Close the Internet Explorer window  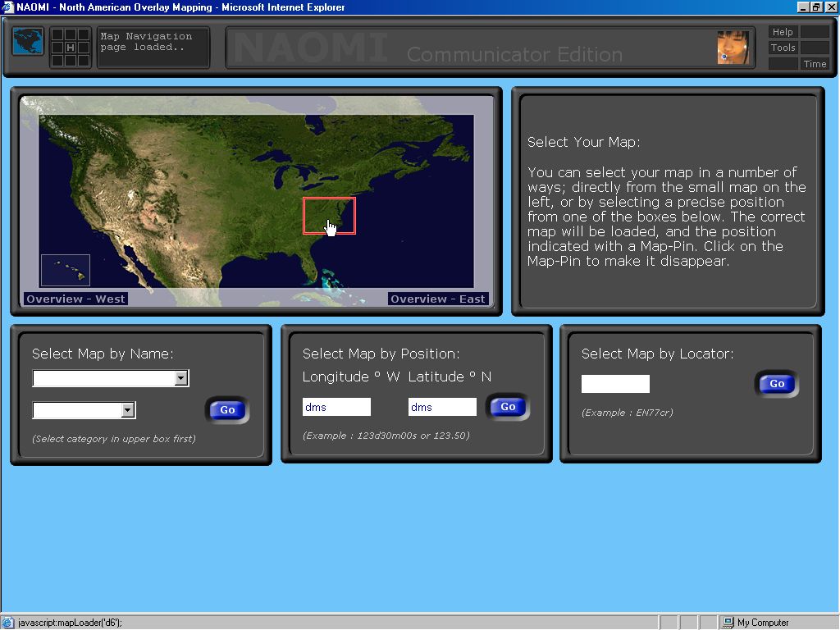point(830,7)
